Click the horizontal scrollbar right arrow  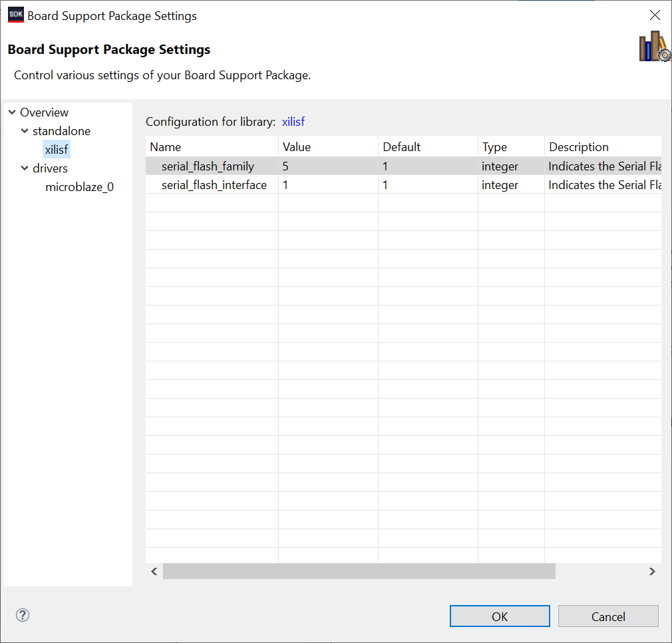[x=652, y=571]
